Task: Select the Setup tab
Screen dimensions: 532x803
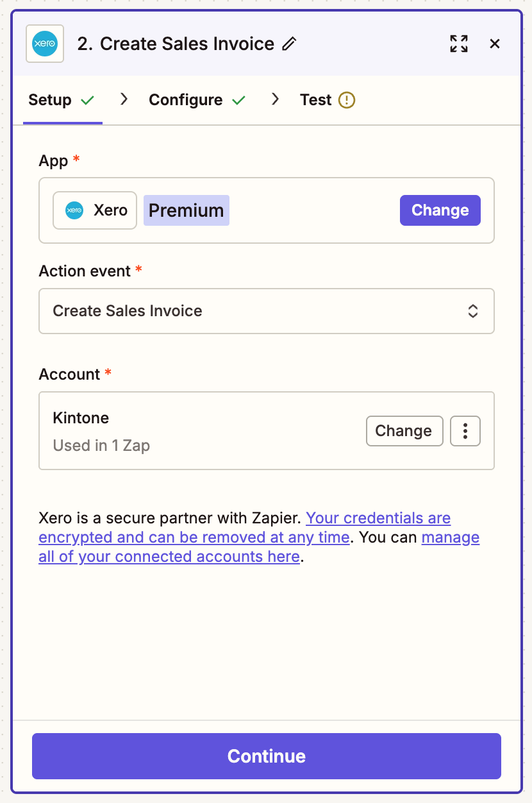Action: (50, 99)
